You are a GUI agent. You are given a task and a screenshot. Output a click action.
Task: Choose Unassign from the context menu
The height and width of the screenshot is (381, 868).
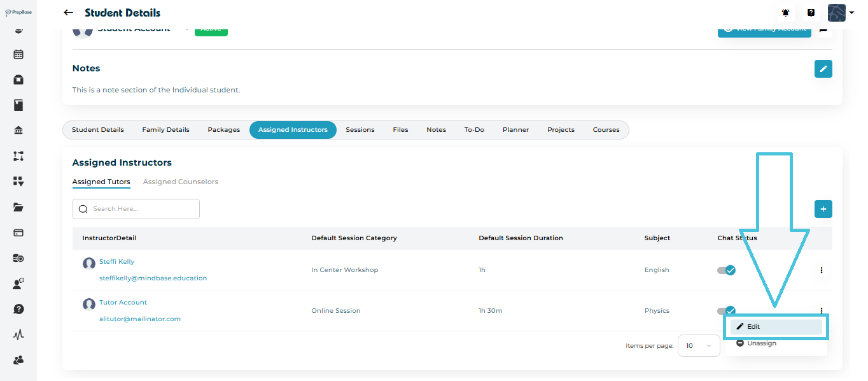(x=761, y=343)
